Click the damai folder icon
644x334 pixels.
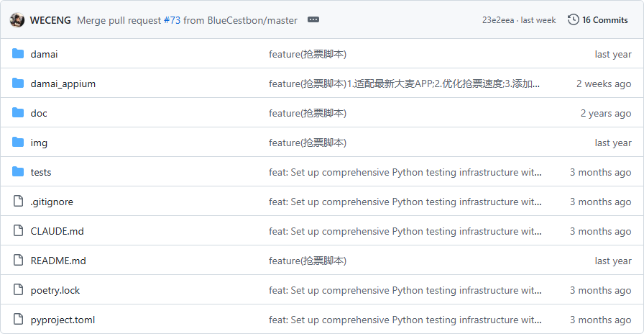18,54
